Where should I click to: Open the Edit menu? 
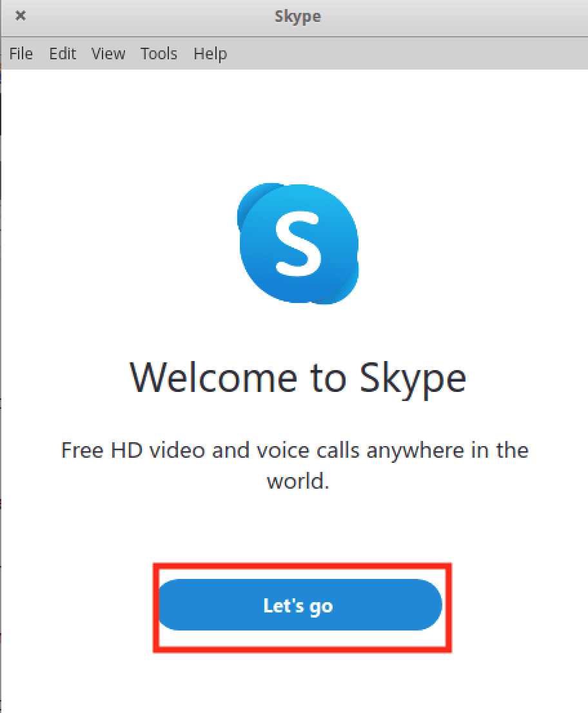(x=63, y=54)
